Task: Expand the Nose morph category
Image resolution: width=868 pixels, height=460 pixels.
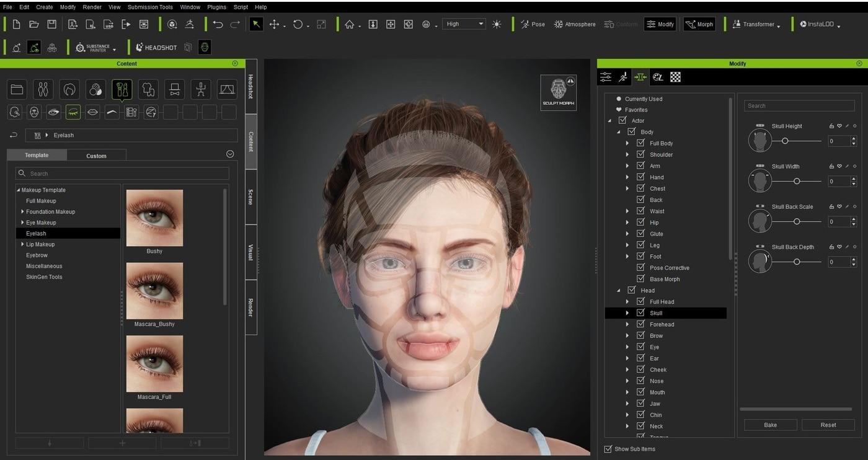Action: tap(627, 381)
